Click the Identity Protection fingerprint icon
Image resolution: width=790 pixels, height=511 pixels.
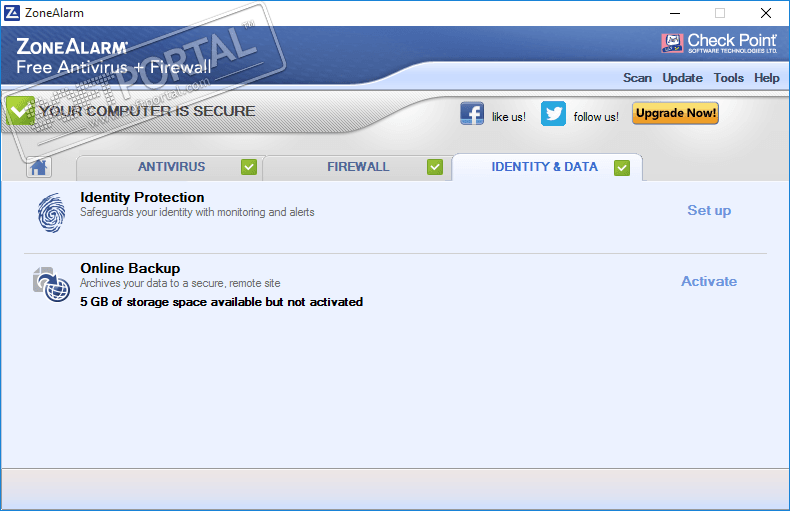(51, 213)
